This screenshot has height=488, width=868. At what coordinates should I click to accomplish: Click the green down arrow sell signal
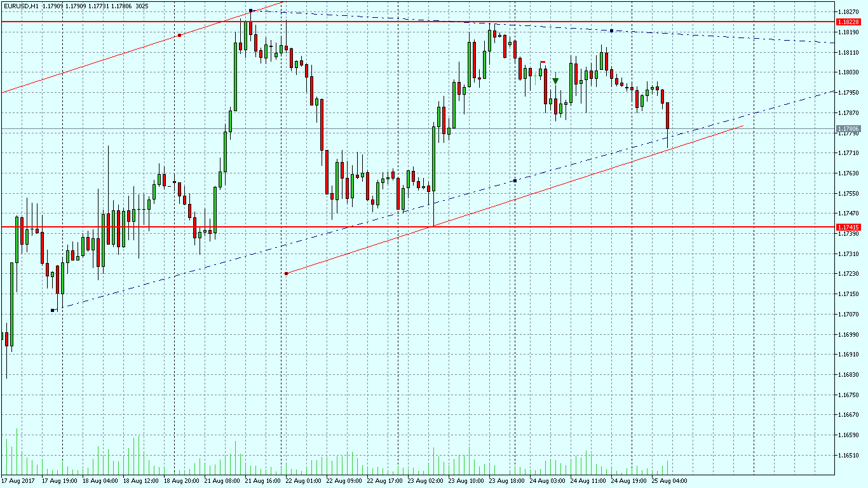point(555,81)
